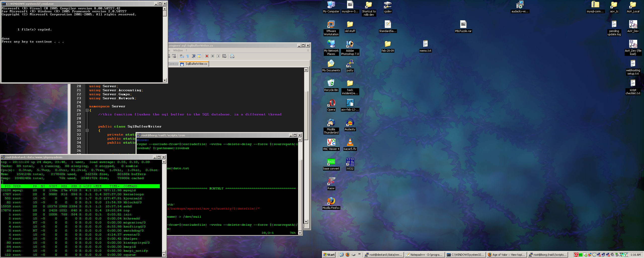Image resolution: width=644 pixels, height=258 pixels.
Task: Click the print icon in Notepad++ toolbar
Action: [232, 56]
